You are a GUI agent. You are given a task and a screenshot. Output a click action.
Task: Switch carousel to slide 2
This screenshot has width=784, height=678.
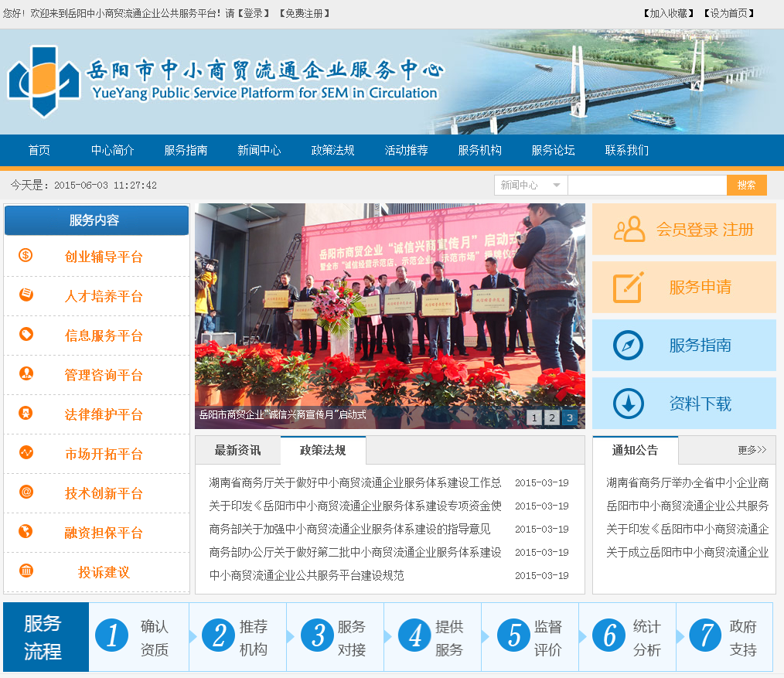551,418
